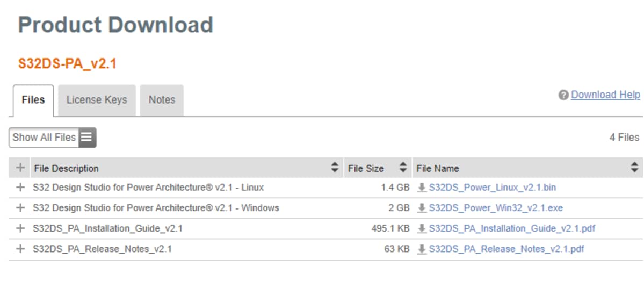Download S32DS_Power_Win32_v2.1.exe file link

pos(496,208)
